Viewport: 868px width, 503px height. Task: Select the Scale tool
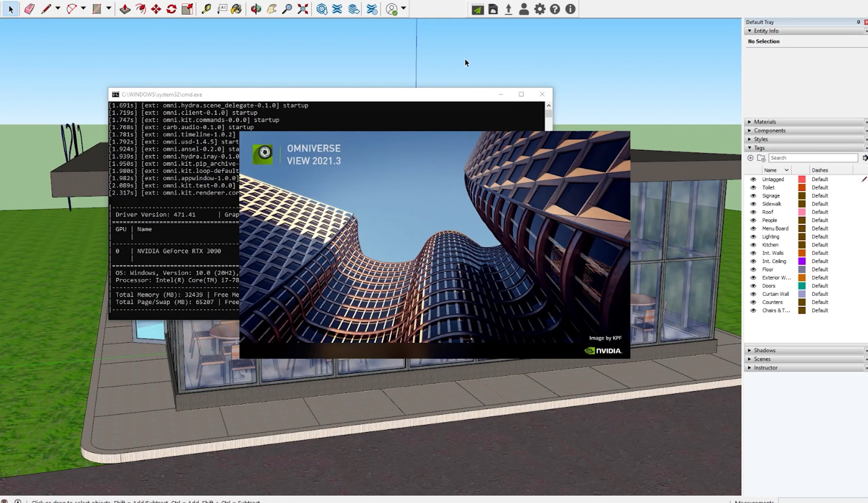pyautogui.click(x=187, y=9)
